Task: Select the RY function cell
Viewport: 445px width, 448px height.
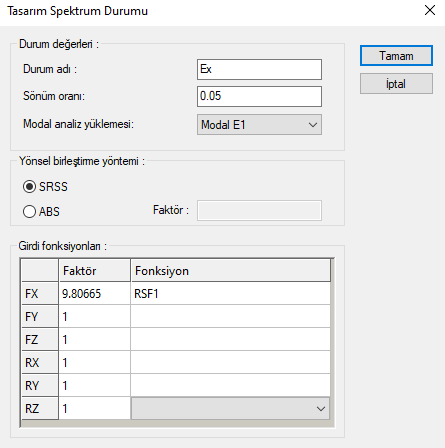Action: 230,385
